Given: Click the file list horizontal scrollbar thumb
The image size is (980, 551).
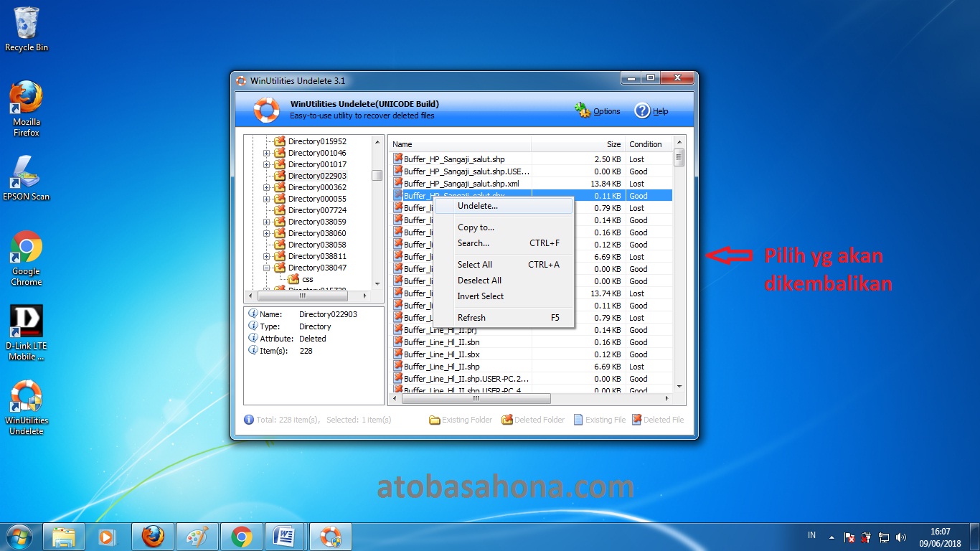Looking at the screenshot, I should tap(476, 398).
